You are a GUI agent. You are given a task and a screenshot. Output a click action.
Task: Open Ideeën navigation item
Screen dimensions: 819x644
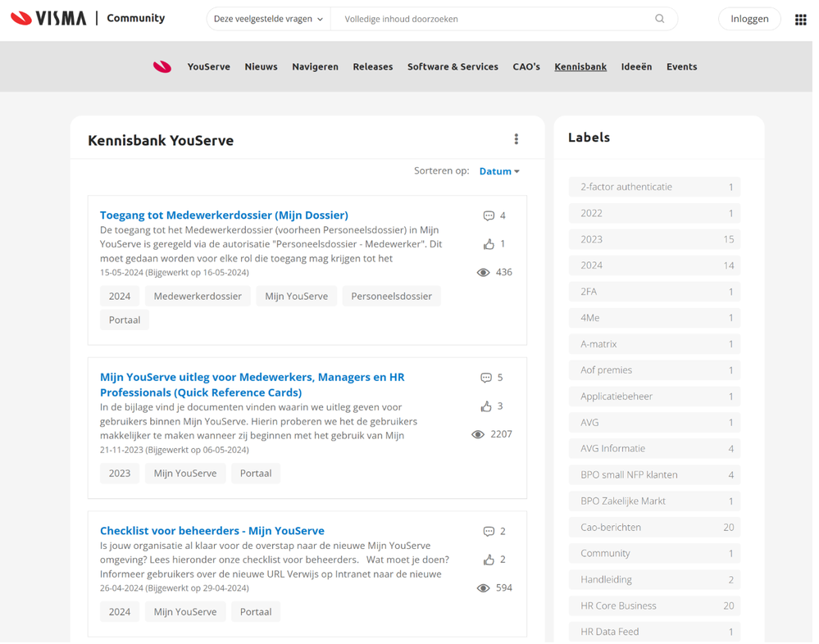click(636, 67)
